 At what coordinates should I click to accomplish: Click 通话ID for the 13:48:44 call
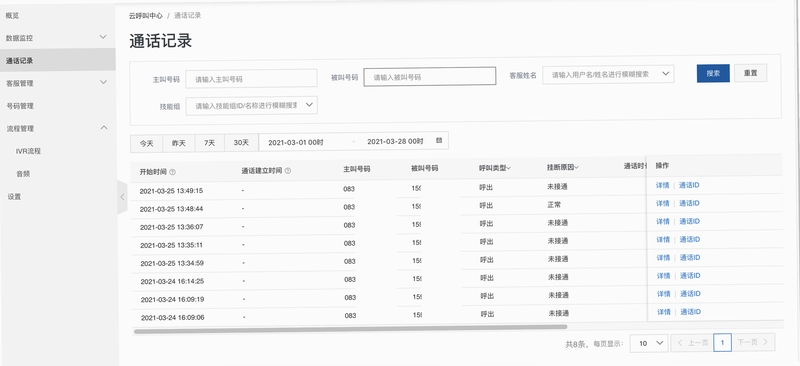689,203
